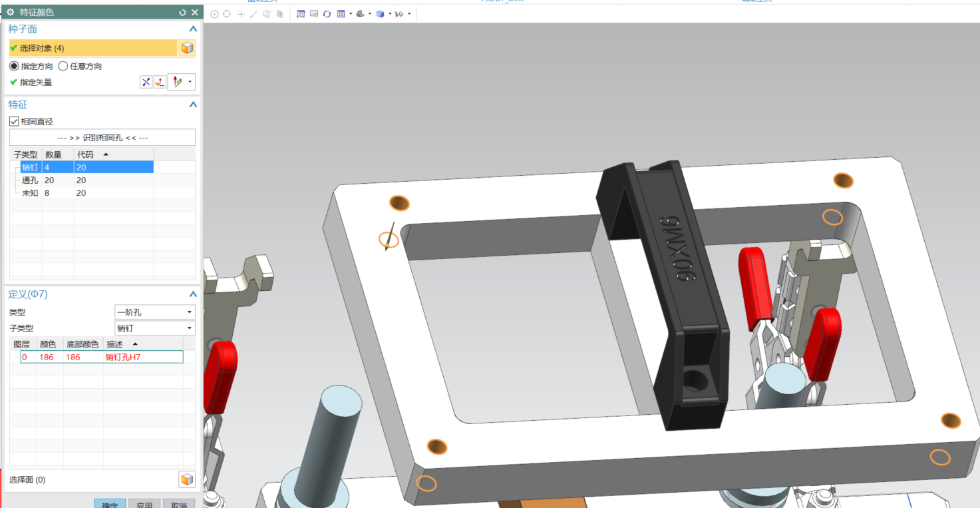This screenshot has width=980, height=508.
Task: Click the 识别相同孔 button
Action: [x=102, y=137]
